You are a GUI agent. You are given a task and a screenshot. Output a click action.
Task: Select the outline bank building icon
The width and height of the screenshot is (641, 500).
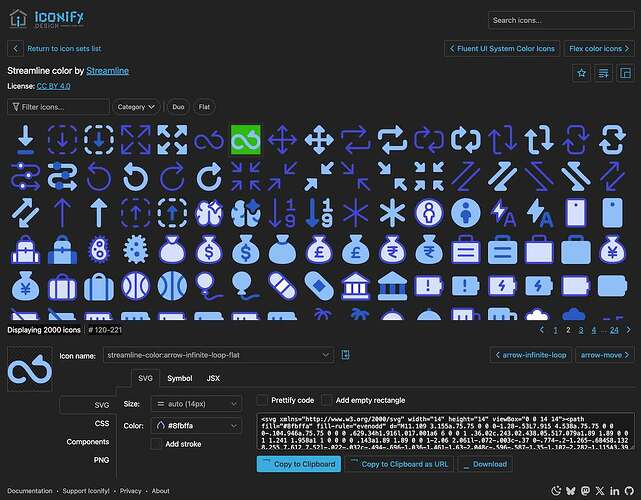[x=355, y=286]
